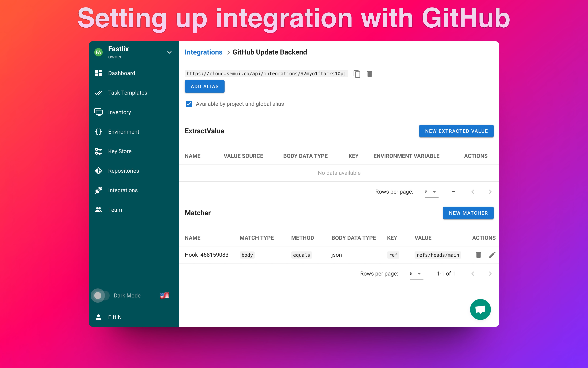
Task: Click ExtractValue previous page chevron
Action: [473, 192]
